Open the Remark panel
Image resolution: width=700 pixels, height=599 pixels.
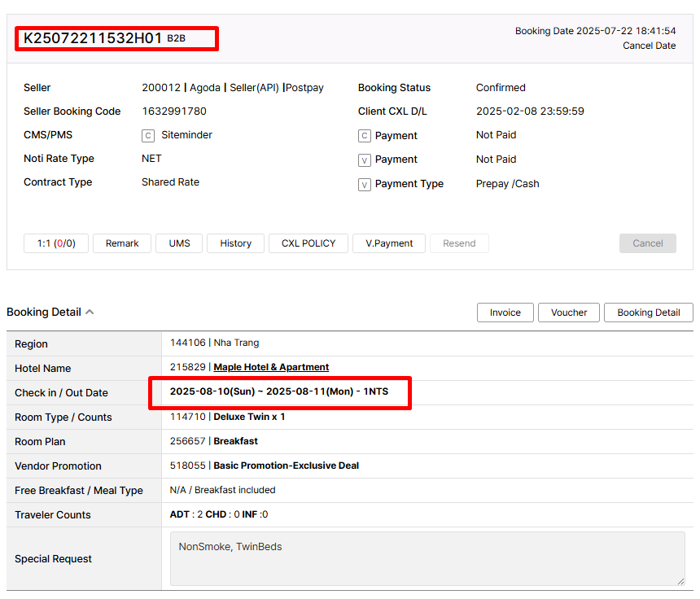(x=122, y=243)
